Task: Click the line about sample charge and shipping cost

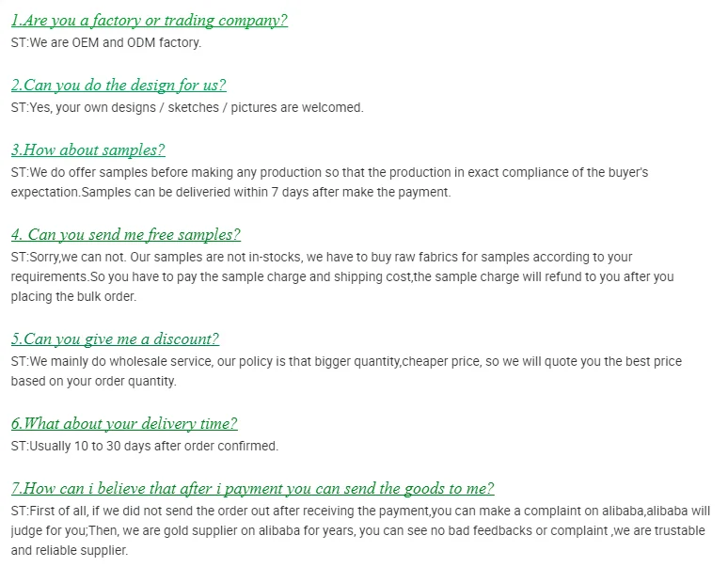Action: pos(342,277)
